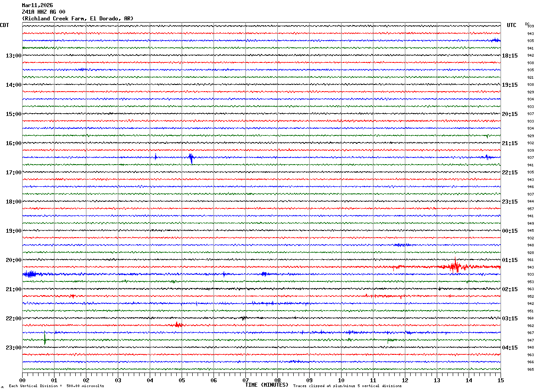
Task: Click the tall green spike below the 22:00 traces
Action: pos(45,338)
